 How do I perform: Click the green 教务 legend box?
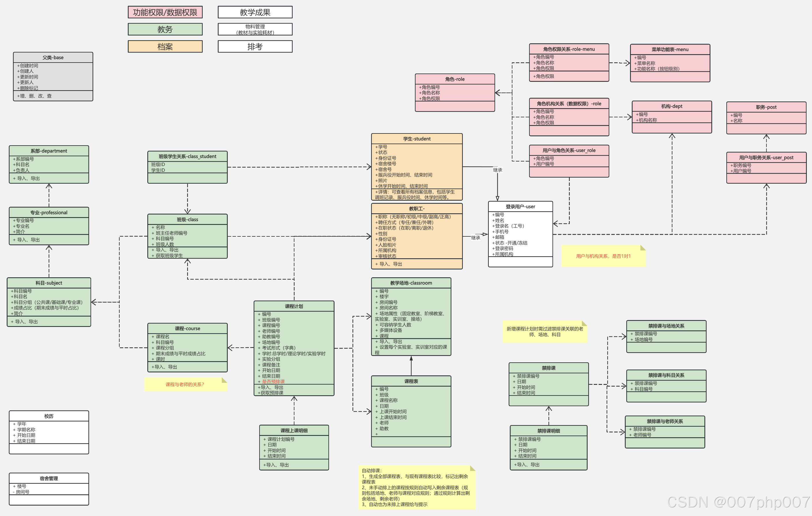point(165,29)
